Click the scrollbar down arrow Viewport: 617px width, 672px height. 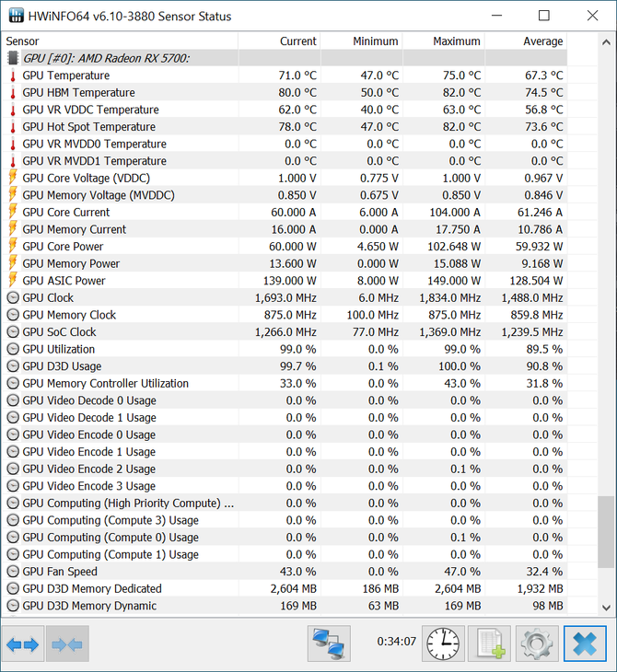coord(606,608)
